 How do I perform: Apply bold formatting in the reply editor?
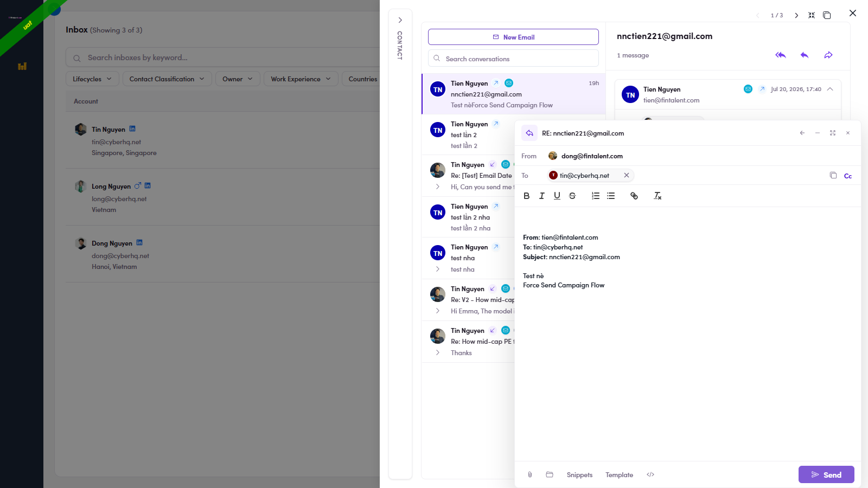tap(526, 196)
